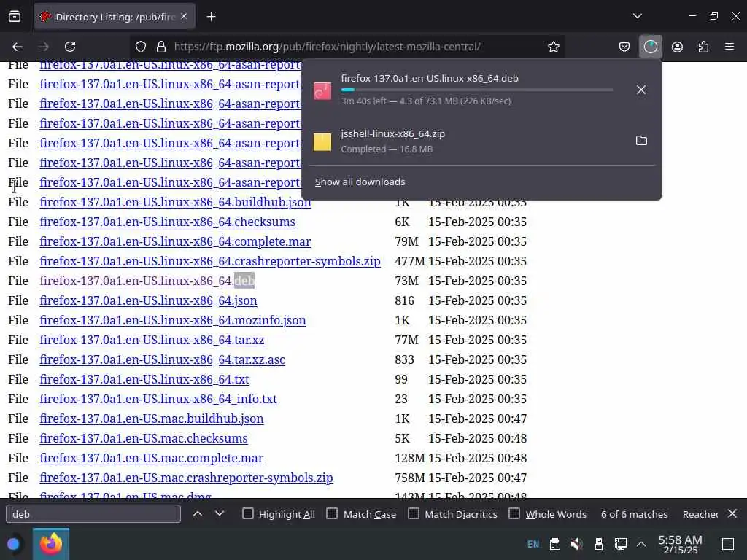Open the extensions puzzle icon
Image resolution: width=747 pixels, height=560 pixels.
pos(703,47)
